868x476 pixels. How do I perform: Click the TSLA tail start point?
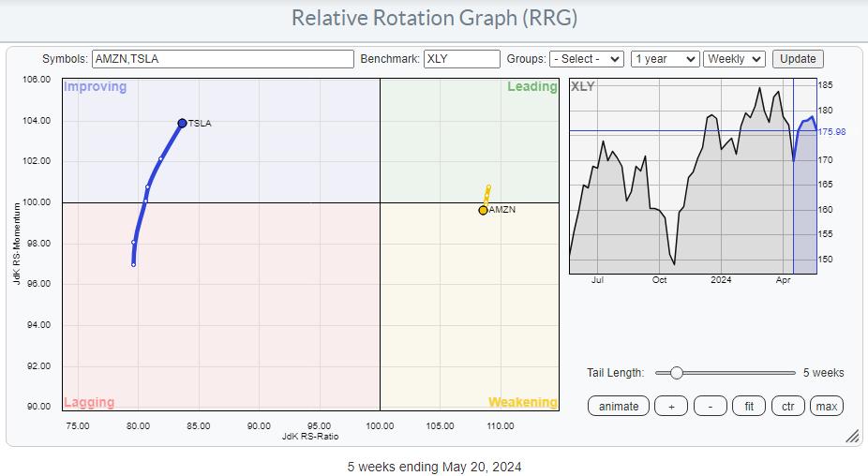tap(133, 264)
